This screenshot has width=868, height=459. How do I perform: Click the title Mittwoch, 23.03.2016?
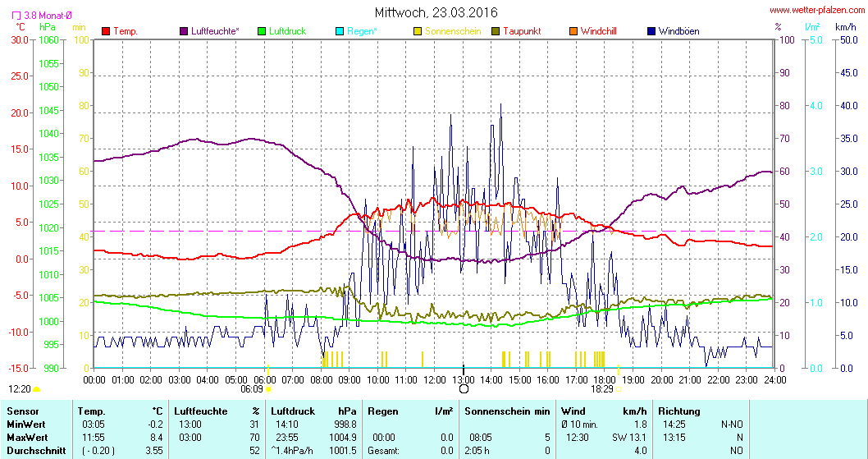(x=436, y=12)
